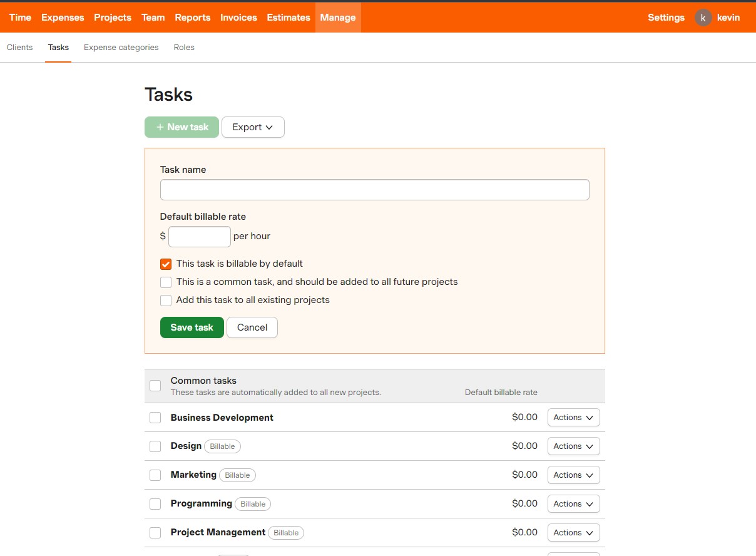Screen dimensions: 756x556
Task: Click the Default billable rate field
Action: click(x=200, y=237)
